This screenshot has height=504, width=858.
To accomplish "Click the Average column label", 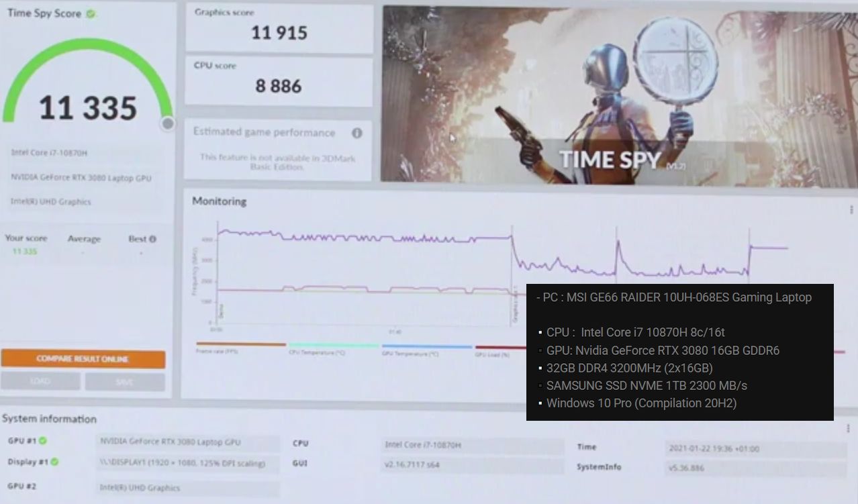I will (84, 239).
